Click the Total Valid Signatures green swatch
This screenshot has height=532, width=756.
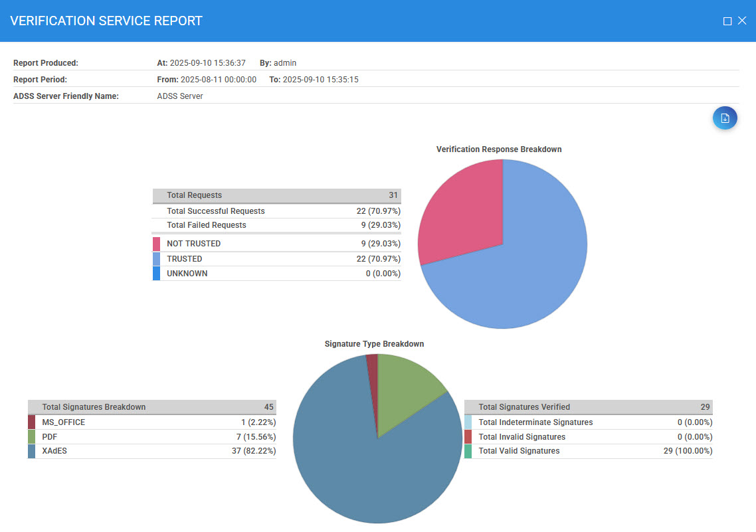point(468,452)
